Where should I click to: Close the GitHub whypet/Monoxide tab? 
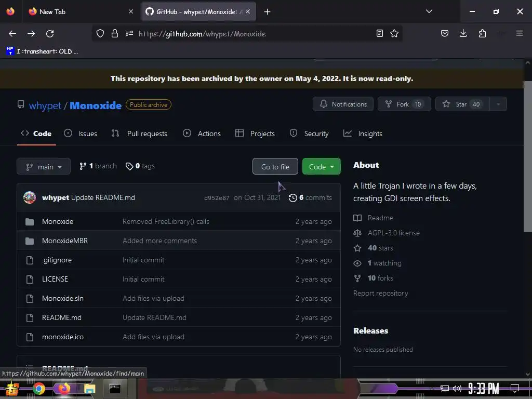pyautogui.click(x=248, y=11)
